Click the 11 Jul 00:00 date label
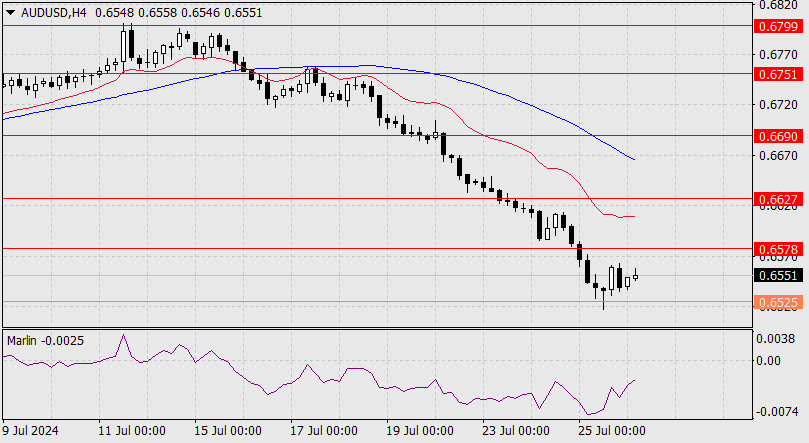809x443 pixels. pos(132,430)
